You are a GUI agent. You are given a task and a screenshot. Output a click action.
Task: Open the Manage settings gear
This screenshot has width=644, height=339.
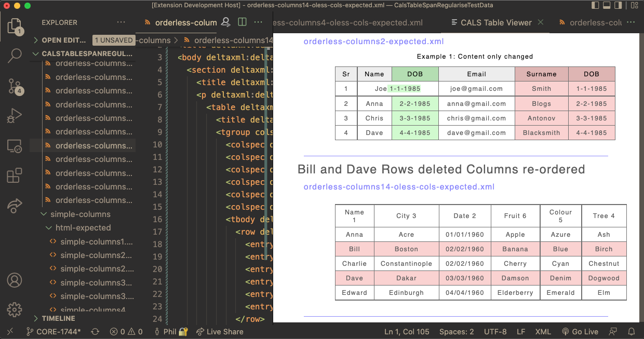[15, 308]
